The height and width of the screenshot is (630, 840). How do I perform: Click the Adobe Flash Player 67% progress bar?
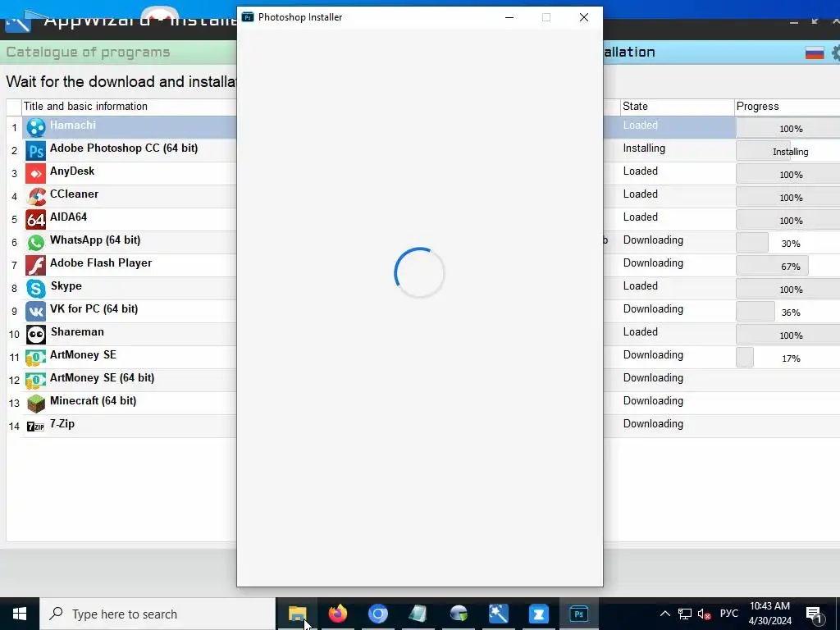click(x=788, y=267)
